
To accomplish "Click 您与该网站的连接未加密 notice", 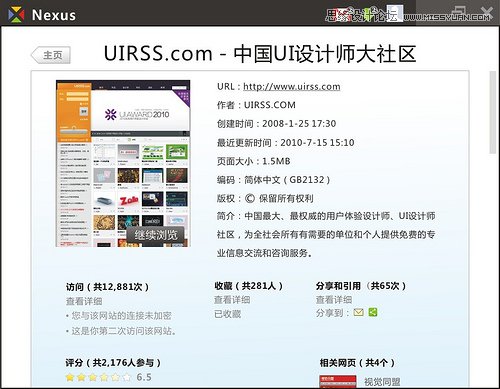I will [x=119, y=316].
